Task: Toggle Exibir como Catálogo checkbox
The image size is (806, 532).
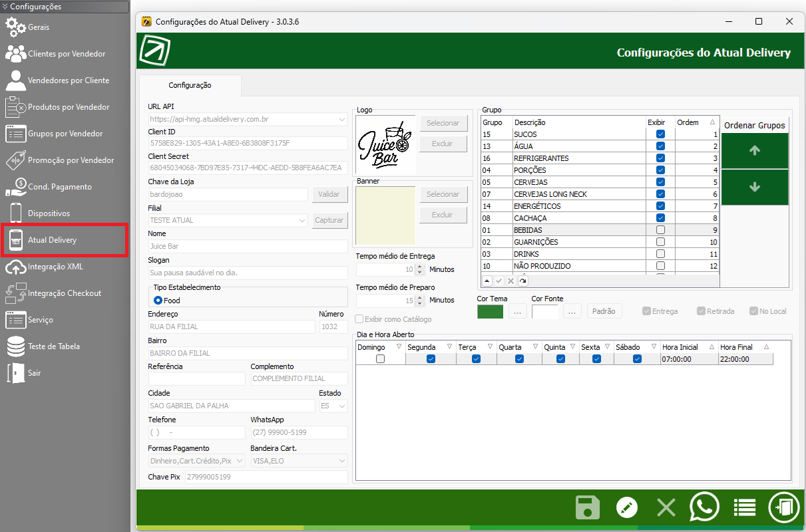Action: click(x=359, y=319)
